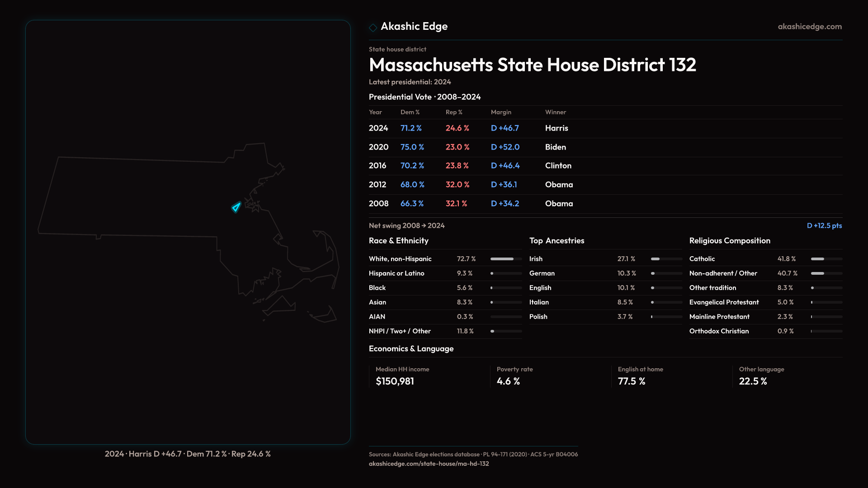Click the Akashic Edge diamond logo icon
The width and height of the screenshot is (868, 488).
pos(373,28)
